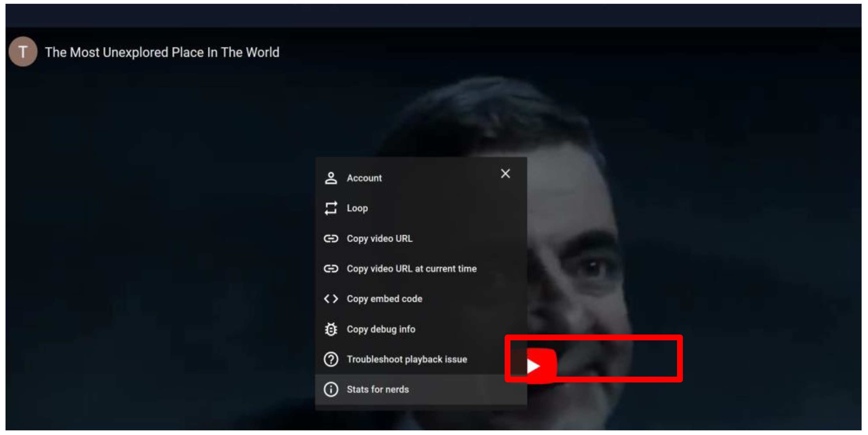The width and height of the screenshot is (868, 435).
Task: Choose Copy video URL at current time
Action: 412,268
